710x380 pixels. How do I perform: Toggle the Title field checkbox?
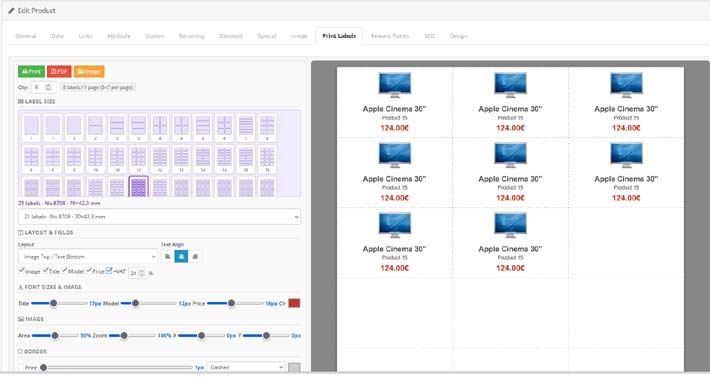[46, 270]
